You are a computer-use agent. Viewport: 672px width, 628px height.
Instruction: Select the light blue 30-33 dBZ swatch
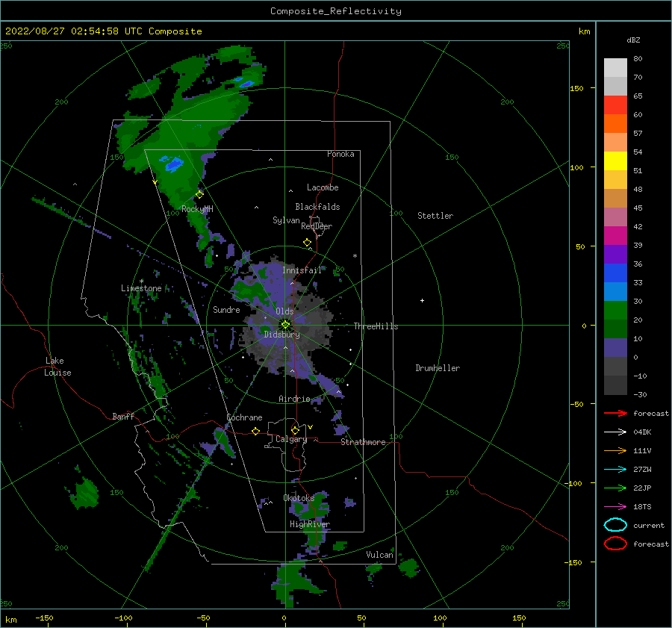[x=615, y=292]
